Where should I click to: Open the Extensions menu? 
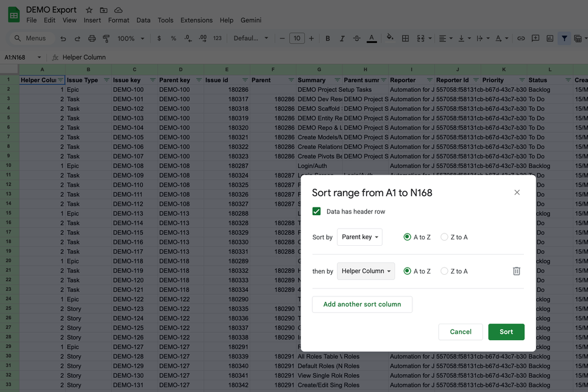(x=196, y=20)
